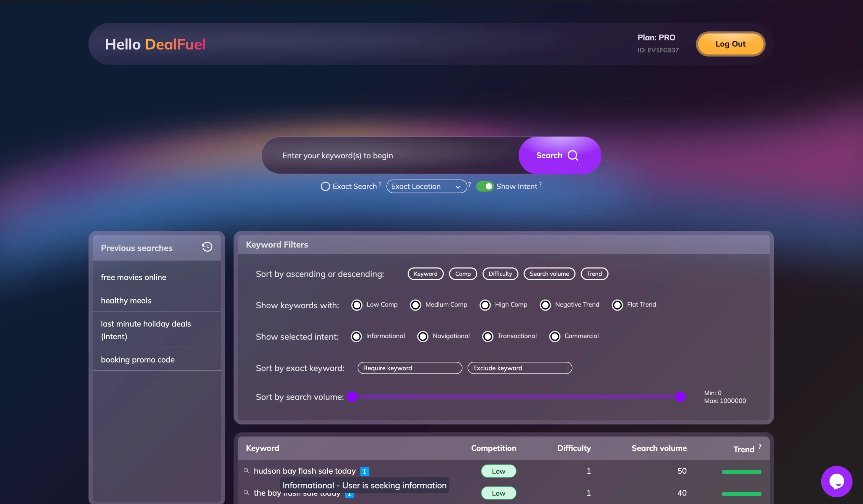Click the Competition column header
Viewport: 863px width, 504px height.
[494, 448]
